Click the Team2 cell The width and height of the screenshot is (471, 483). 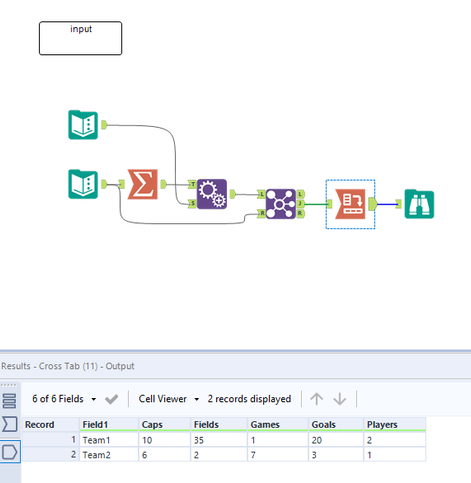click(x=109, y=455)
